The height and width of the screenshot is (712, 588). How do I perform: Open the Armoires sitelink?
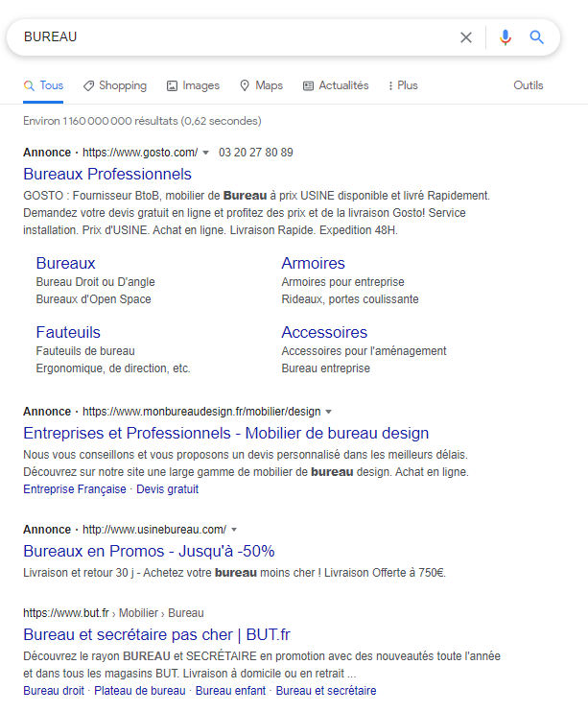pos(314,263)
